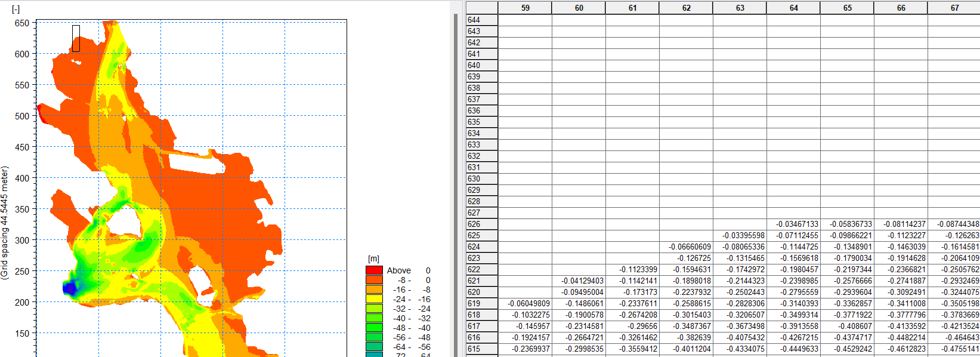Select row header 626

(x=481, y=224)
